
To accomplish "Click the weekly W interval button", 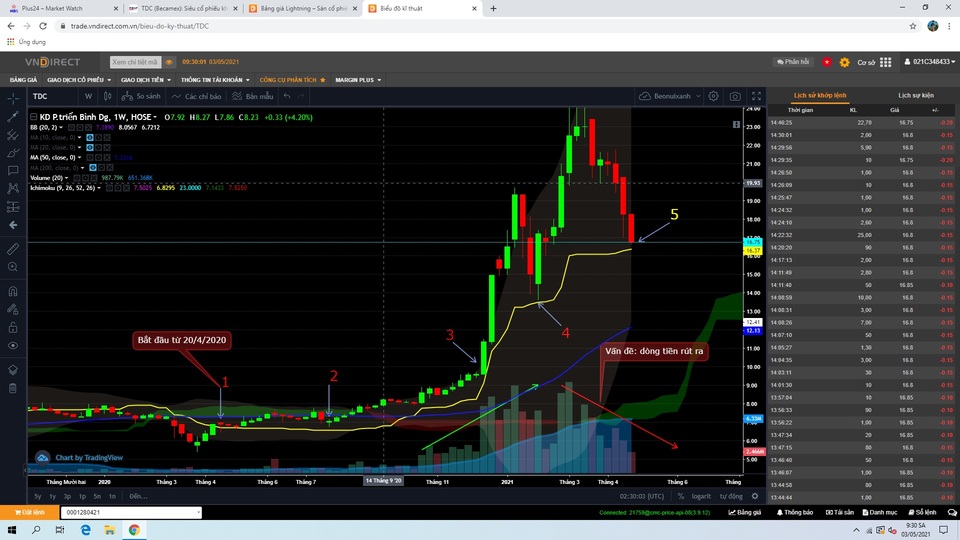I will (x=88, y=96).
